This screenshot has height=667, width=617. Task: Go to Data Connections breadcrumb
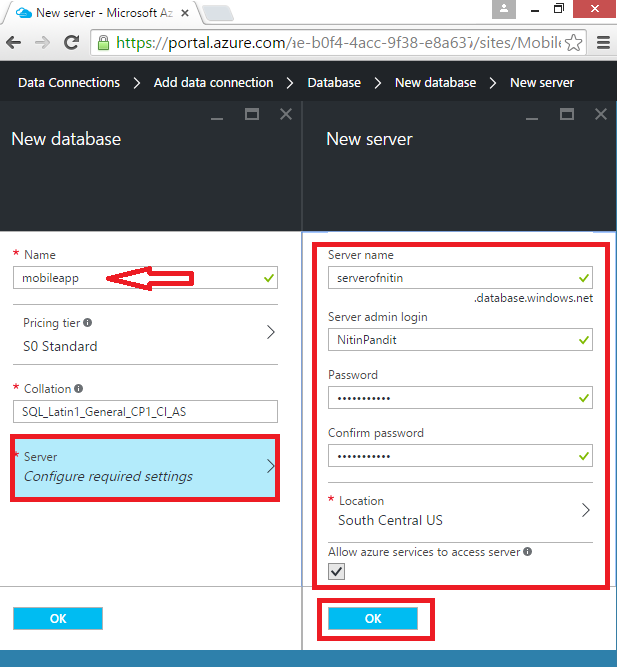pyautogui.click(x=69, y=83)
